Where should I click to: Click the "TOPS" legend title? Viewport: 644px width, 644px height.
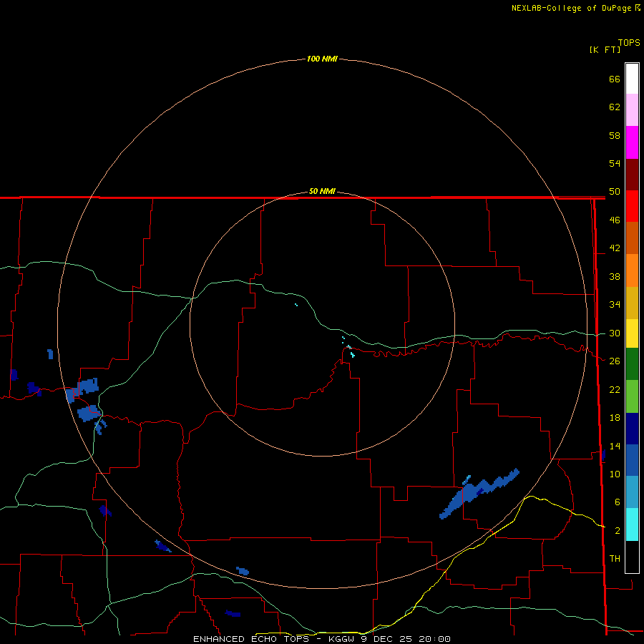click(629, 43)
